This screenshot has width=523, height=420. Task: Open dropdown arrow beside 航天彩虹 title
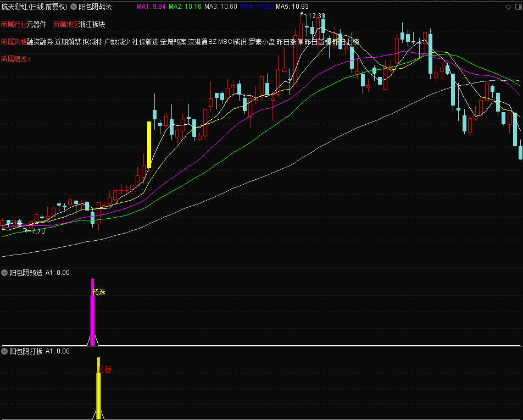click(74, 7)
